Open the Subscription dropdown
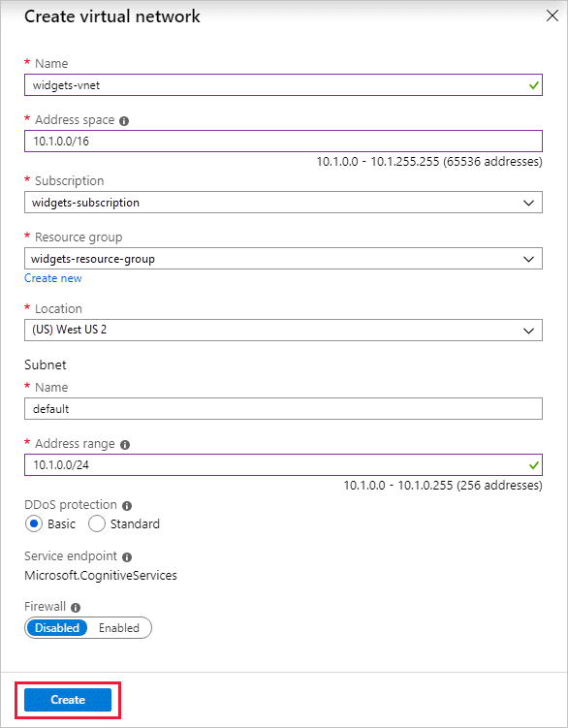 (x=283, y=203)
